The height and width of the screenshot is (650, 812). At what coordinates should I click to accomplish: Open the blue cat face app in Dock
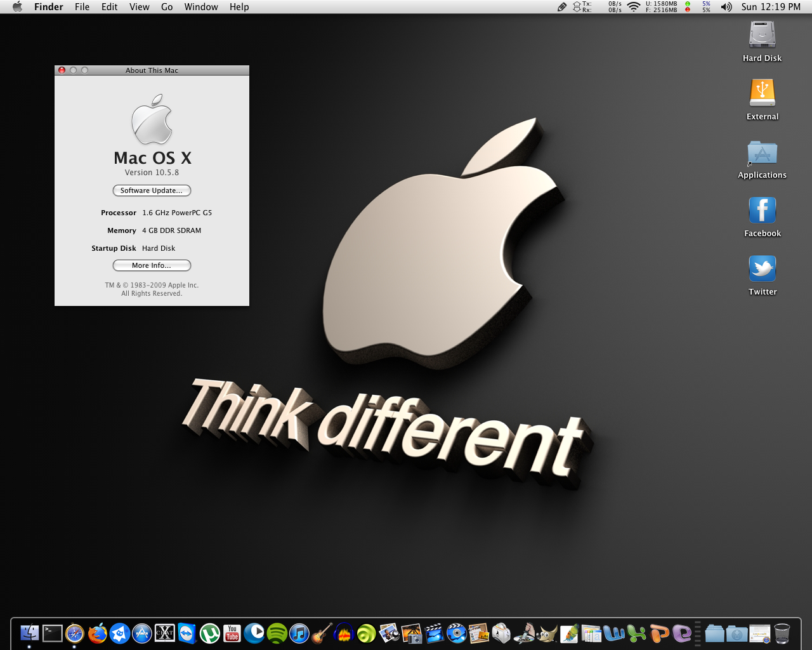point(119,633)
